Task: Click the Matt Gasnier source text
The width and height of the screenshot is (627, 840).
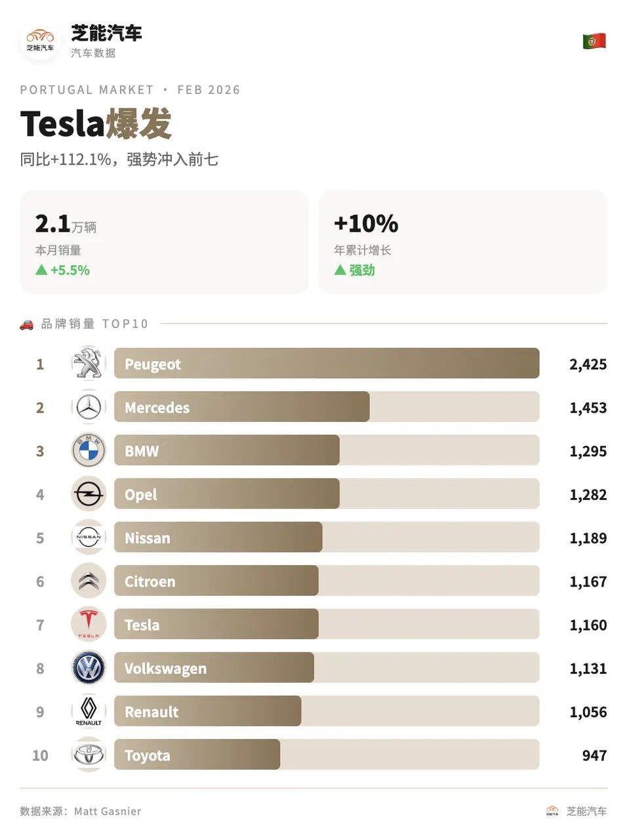Action: point(108,811)
